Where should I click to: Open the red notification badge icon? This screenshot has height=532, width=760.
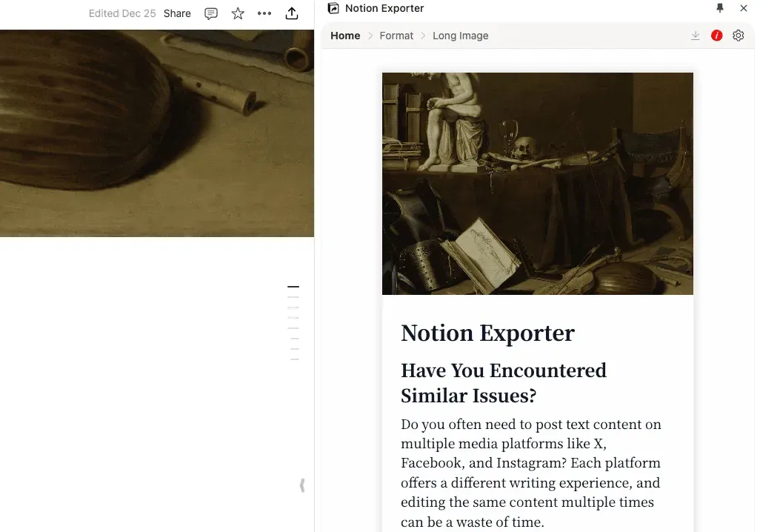click(x=716, y=35)
